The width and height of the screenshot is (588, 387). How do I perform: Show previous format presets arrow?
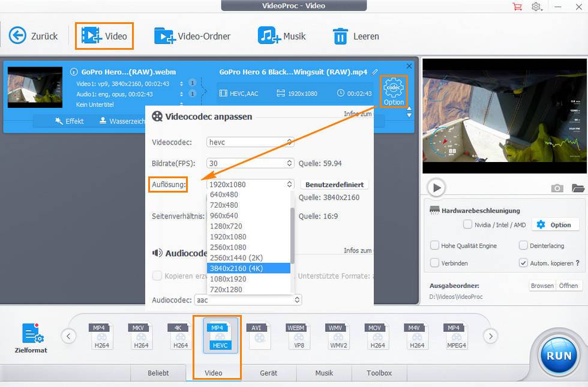(x=68, y=336)
